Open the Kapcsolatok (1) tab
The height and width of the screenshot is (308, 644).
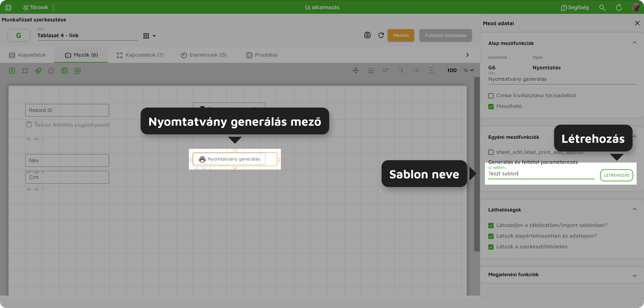tap(140, 55)
